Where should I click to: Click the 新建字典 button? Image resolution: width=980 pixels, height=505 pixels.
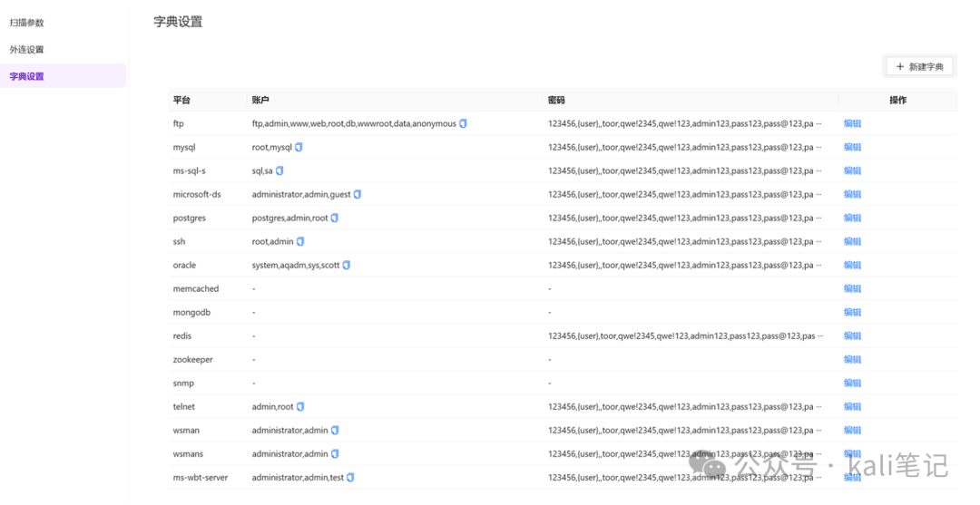[x=919, y=66]
